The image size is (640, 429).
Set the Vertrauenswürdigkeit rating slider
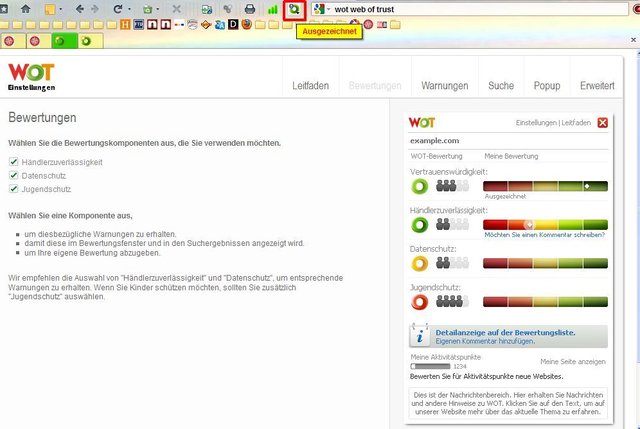[x=545, y=186]
